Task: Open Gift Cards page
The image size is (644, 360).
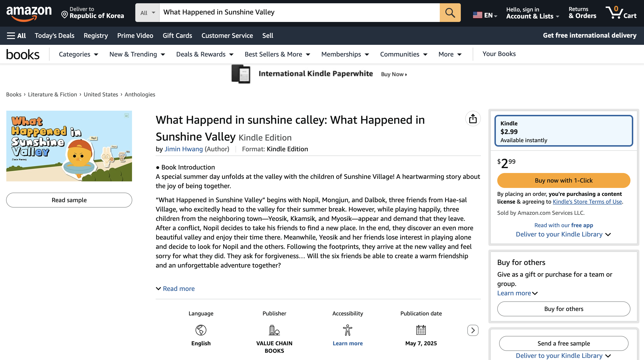Action: 177,35
